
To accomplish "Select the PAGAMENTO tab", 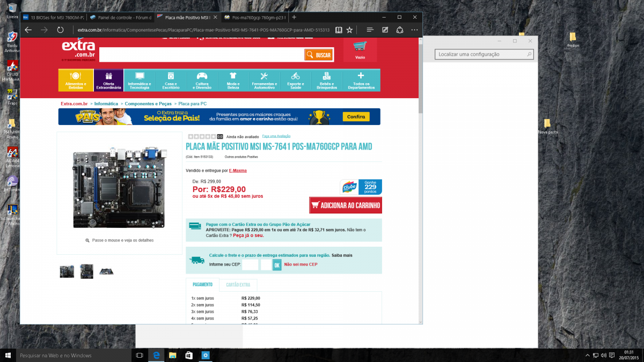I will pos(202,285).
